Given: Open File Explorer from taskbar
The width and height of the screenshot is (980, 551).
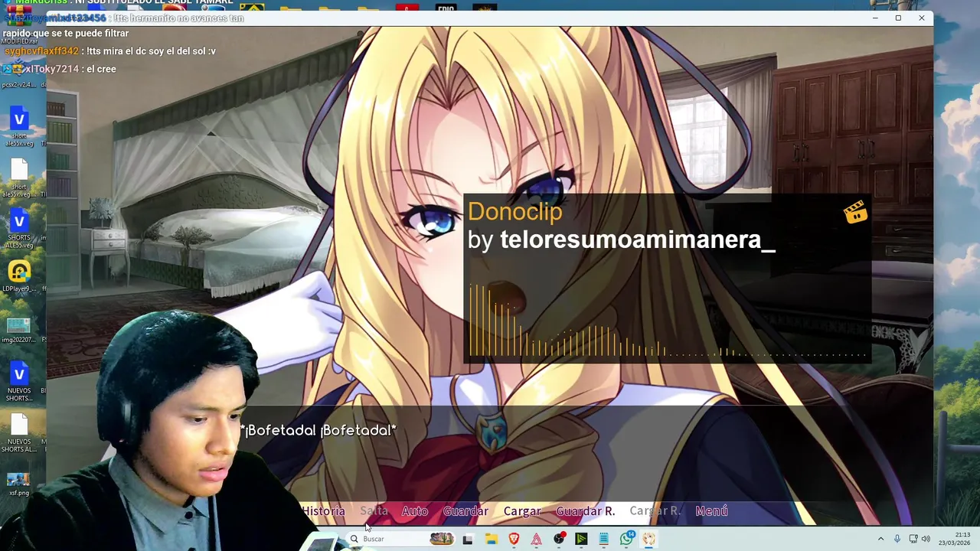Looking at the screenshot, I should point(491,539).
